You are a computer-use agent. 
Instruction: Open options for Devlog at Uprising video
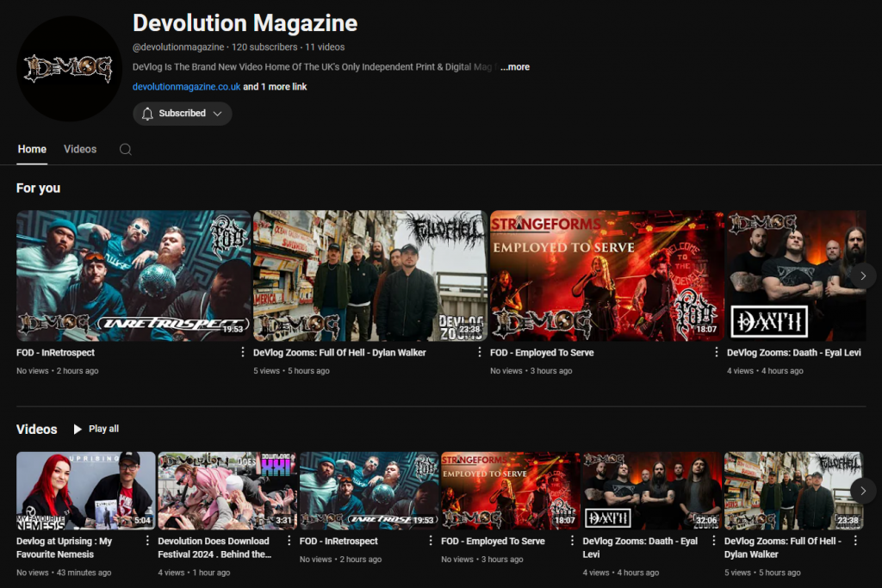pos(147,542)
